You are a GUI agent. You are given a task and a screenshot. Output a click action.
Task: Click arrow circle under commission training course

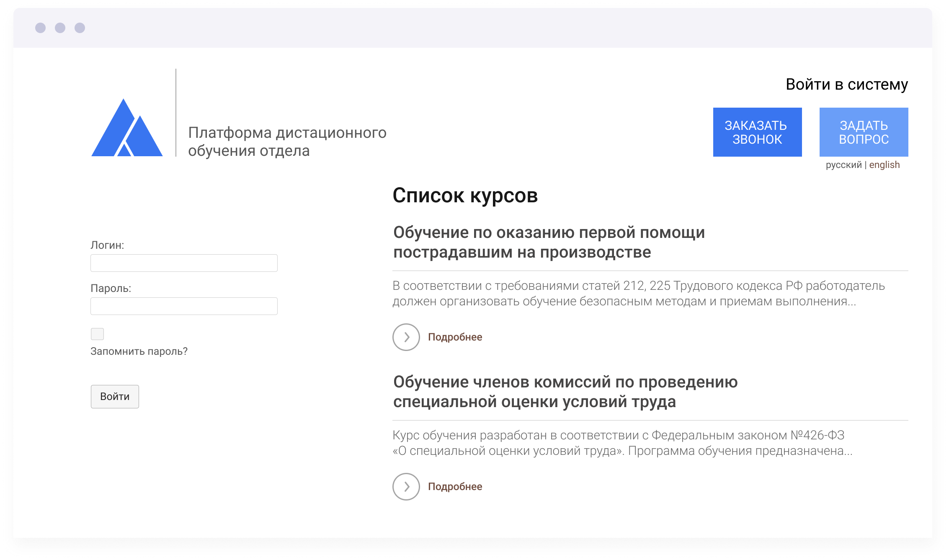406,486
